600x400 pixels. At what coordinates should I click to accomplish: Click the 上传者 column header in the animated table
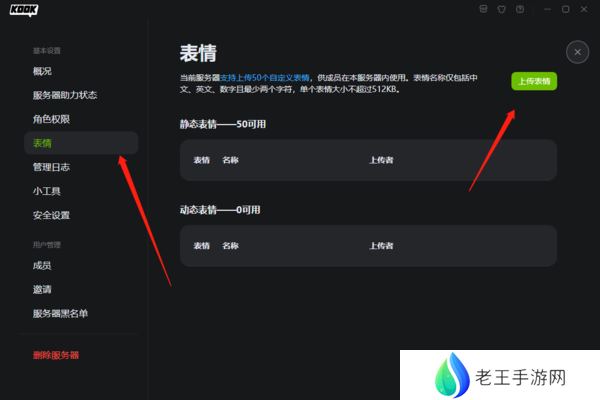381,246
